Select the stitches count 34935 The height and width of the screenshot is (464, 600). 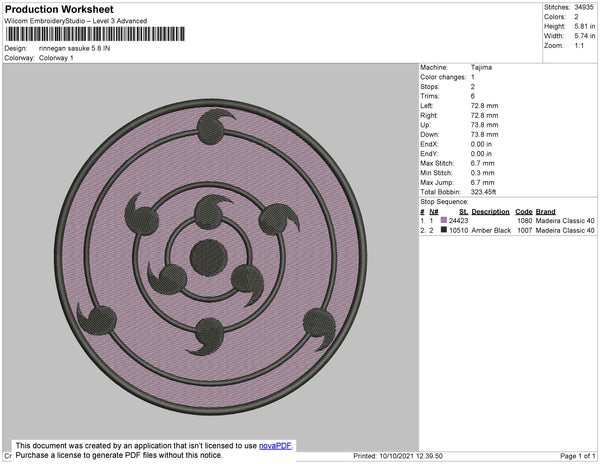tap(584, 7)
